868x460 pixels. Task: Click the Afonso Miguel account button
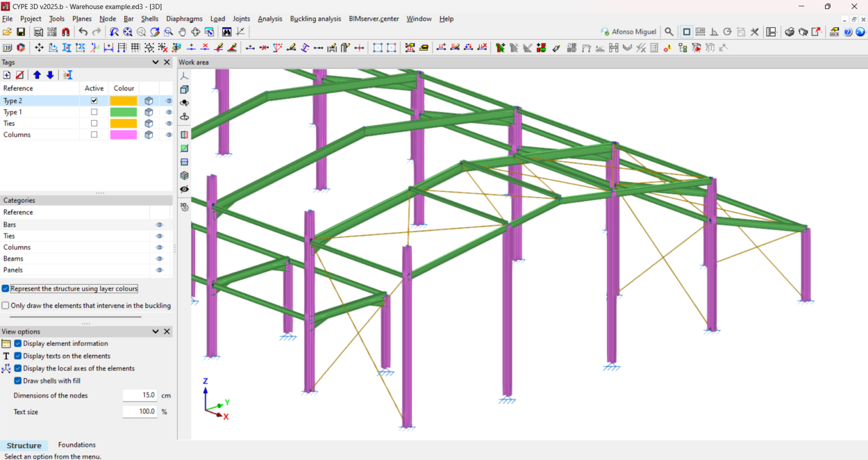point(629,32)
